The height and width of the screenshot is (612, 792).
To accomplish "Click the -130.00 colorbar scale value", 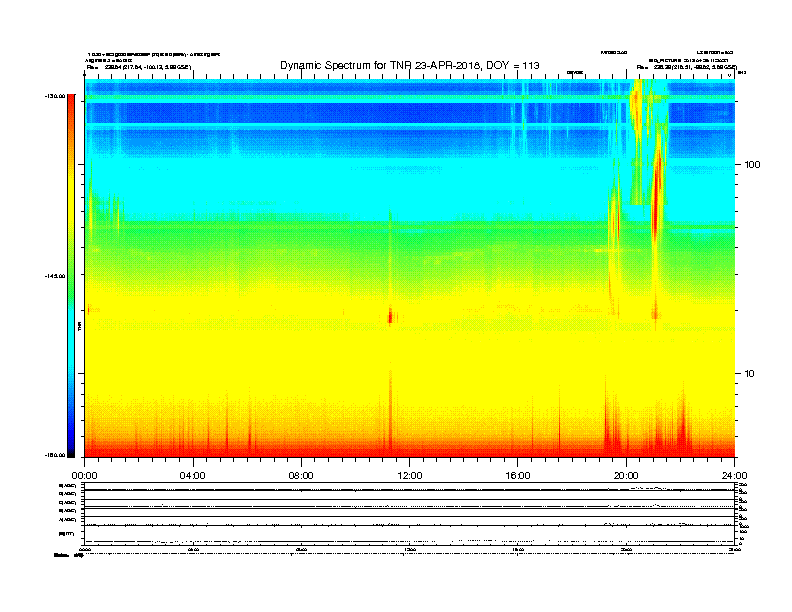I will point(55,96).
